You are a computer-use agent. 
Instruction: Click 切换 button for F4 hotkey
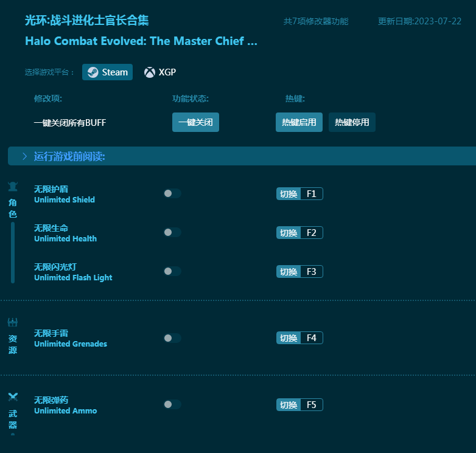pyautogui.click(x=289, y=338)
